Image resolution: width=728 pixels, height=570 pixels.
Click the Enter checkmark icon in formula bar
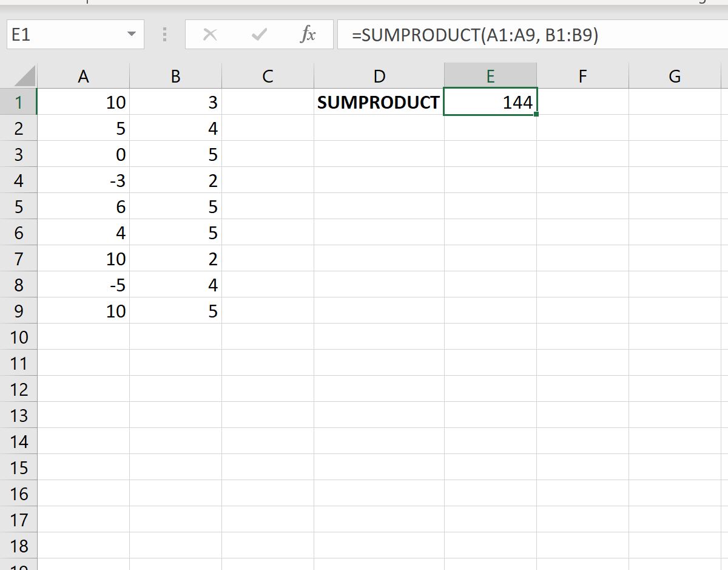(259, 35)
